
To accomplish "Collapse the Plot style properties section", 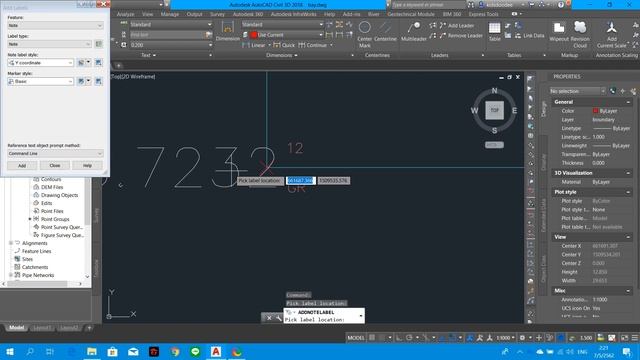I will (x=628, y=192).
